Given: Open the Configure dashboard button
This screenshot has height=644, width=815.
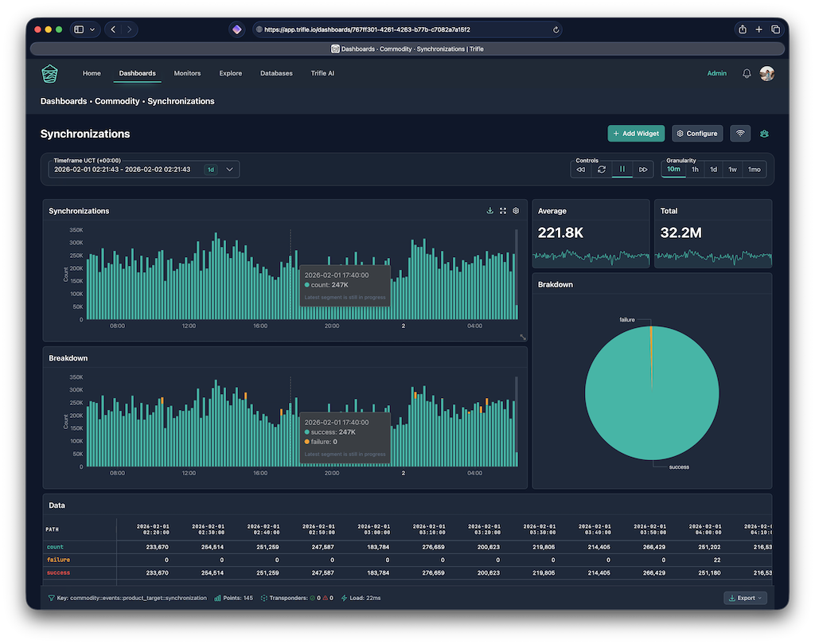Looking at the screenshot, I should point(697,133).
